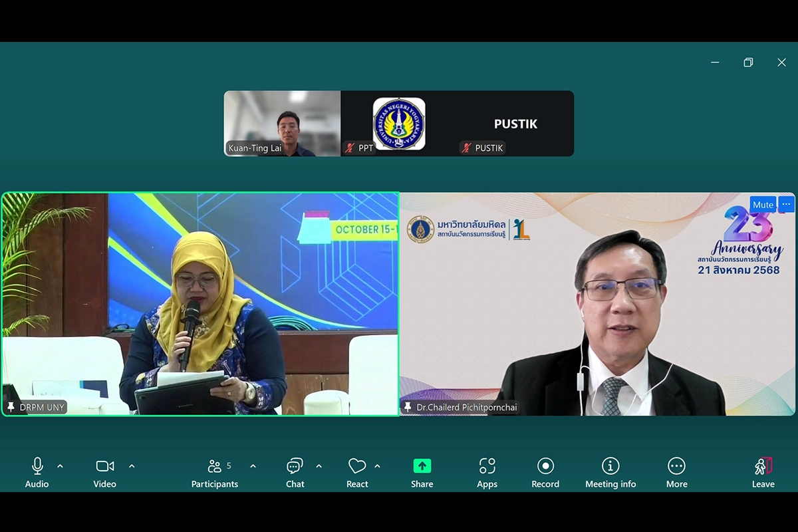Open the Participants list icon

[214, 466]
